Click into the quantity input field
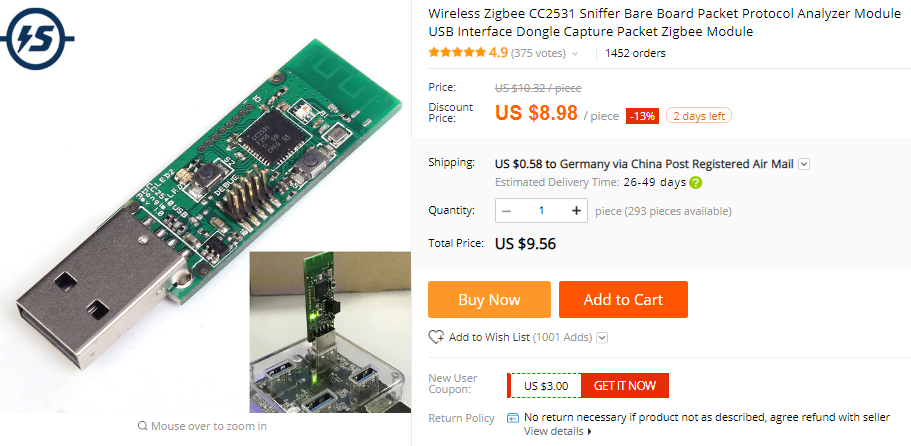 542,211
